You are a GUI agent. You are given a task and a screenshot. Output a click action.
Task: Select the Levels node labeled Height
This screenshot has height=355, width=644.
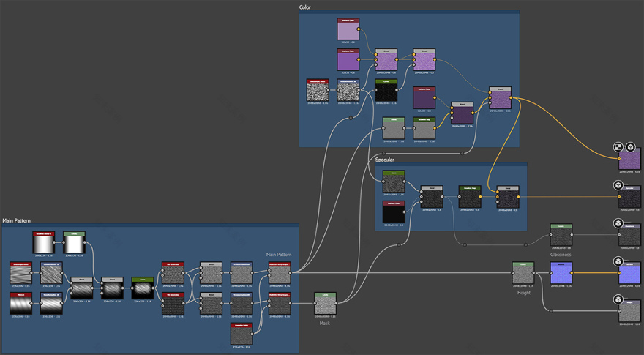pyautogui.click(x=523, y=273)
